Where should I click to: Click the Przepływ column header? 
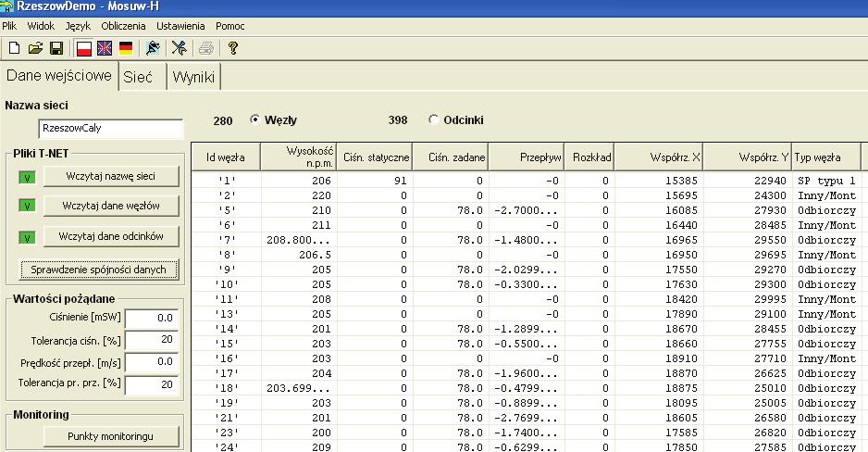tap(526, 157)
